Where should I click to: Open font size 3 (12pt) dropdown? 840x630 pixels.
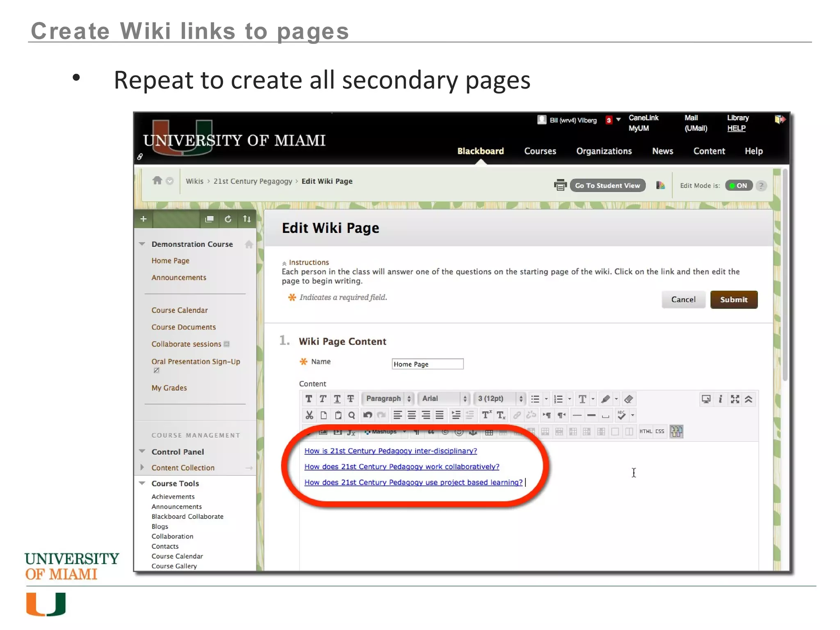[x=499, y=399]
